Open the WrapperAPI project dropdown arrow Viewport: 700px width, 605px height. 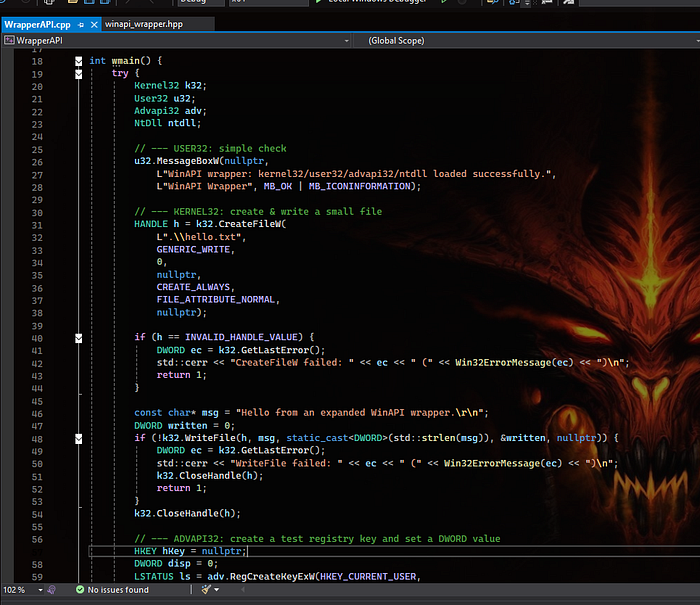(x=346, y=41)
